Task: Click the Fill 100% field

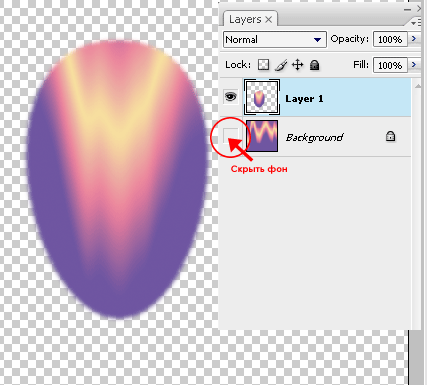Action: [x=390, y=65]
